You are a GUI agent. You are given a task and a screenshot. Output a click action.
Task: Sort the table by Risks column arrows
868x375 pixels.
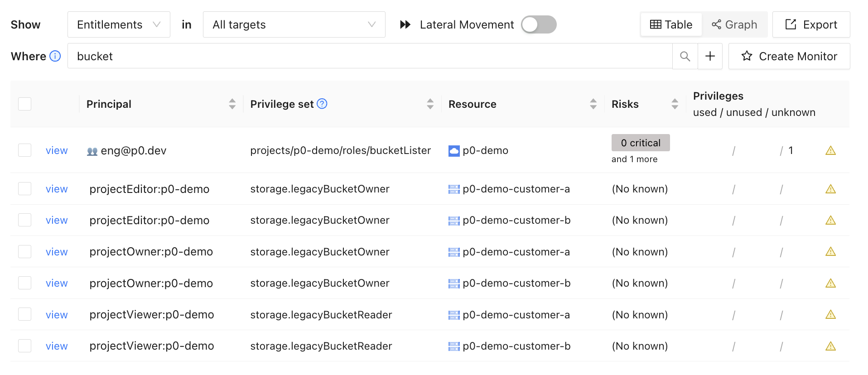[675, 104]
